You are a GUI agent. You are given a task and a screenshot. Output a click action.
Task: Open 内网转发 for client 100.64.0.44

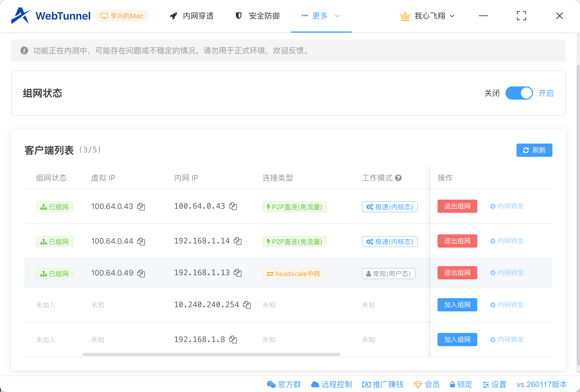tap(507, 241)
